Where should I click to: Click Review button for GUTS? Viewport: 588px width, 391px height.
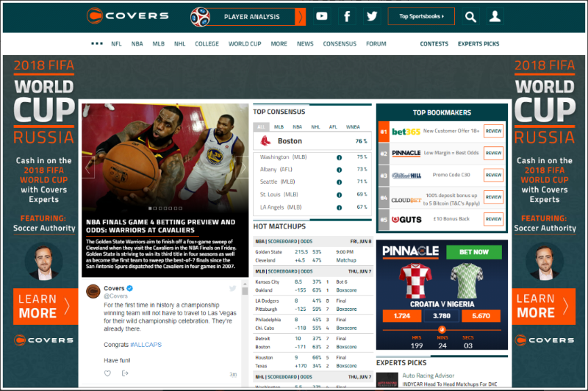pos(493,219)
